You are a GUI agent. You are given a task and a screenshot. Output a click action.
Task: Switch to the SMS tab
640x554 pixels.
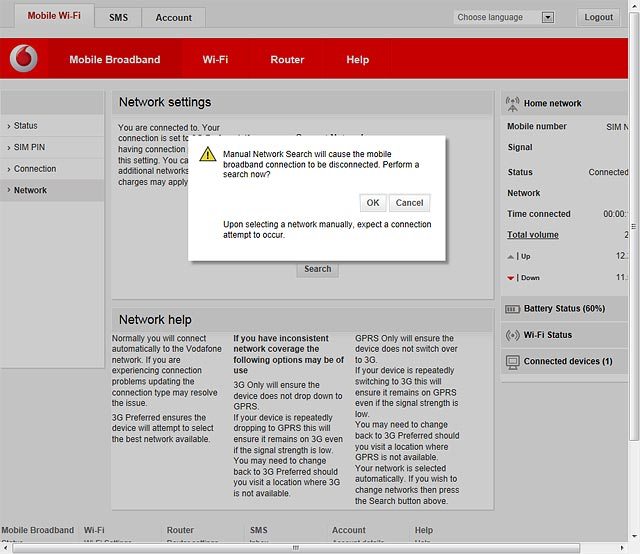click(x=118, y=18)
